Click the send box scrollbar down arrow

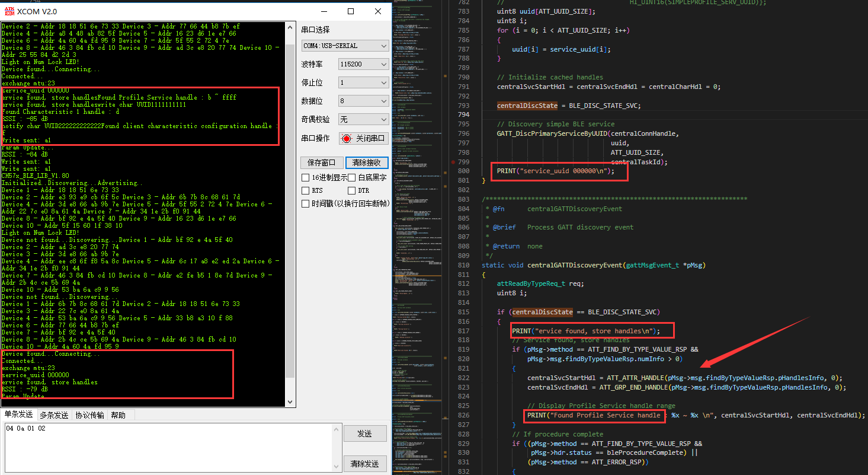(337, 467)
